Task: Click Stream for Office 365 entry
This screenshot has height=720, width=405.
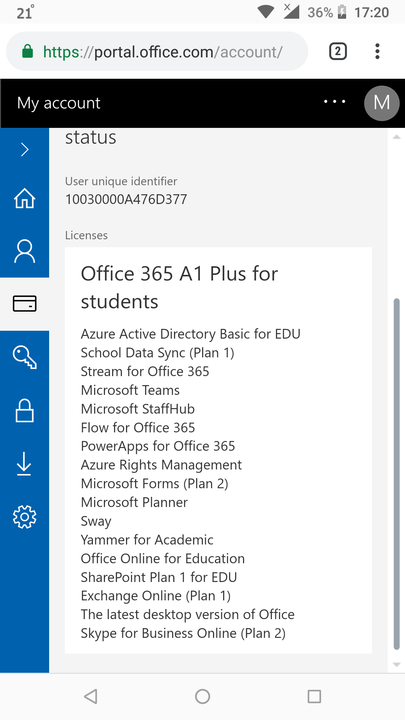Action: click(145, 371)
